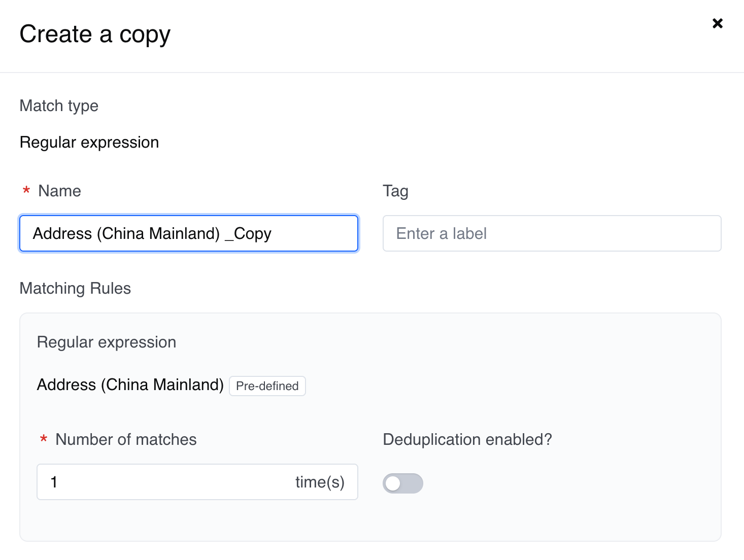Click the Matching Rules section heading
Viewport: 744px width, 560px height.
[75, 288]
